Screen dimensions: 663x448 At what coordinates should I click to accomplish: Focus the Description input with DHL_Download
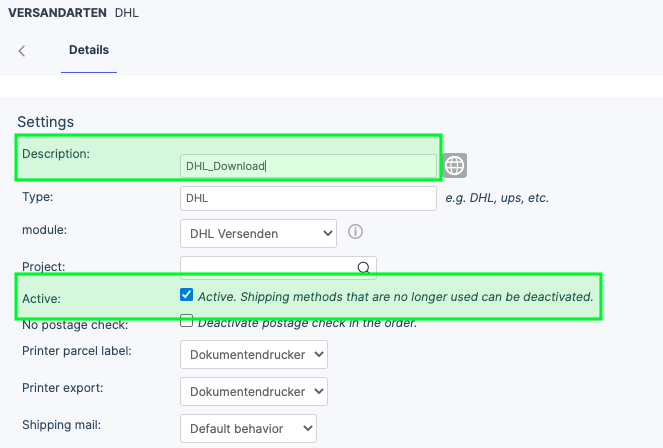pos(308,166)
